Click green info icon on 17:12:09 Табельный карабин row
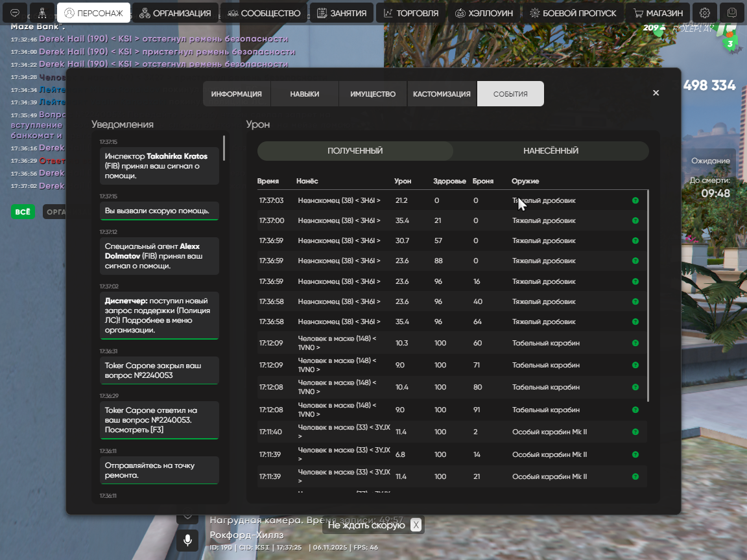Viewport: 747px width, 560px height. pos(635,344)
